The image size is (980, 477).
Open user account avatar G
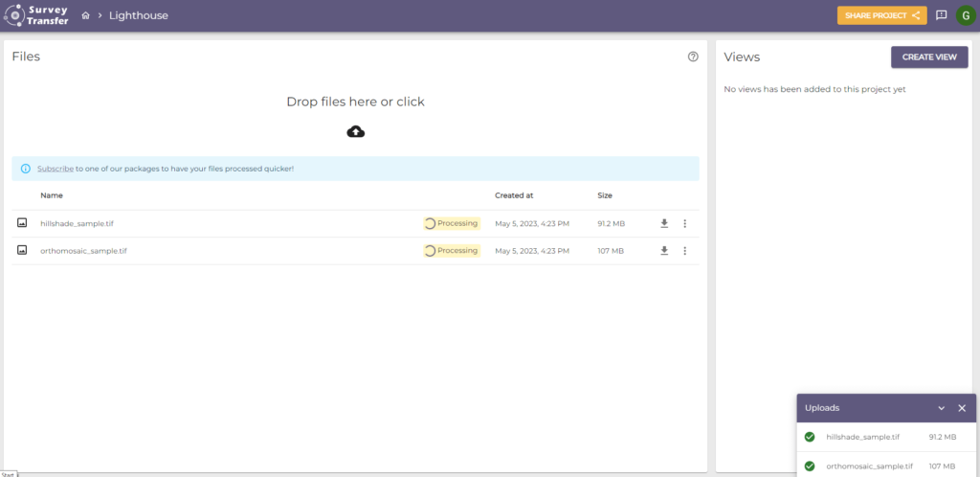pyautogui.click(x=965, y=15)
